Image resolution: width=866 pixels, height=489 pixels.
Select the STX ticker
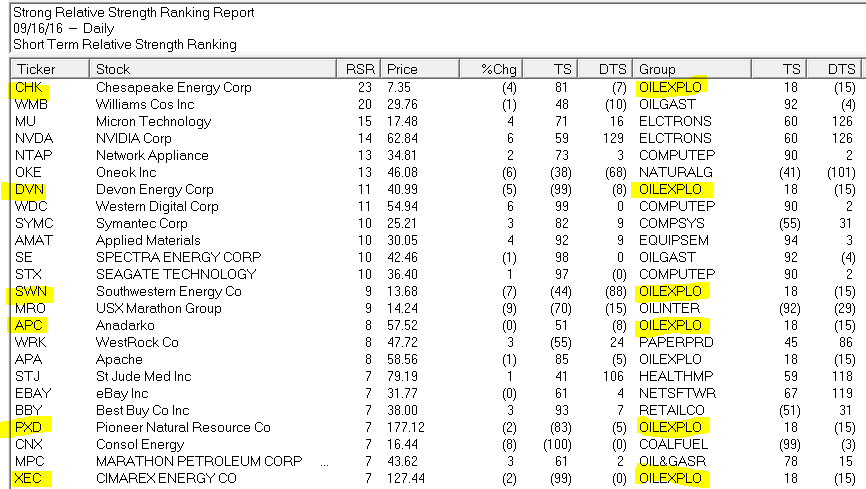(x=28, y=275)
